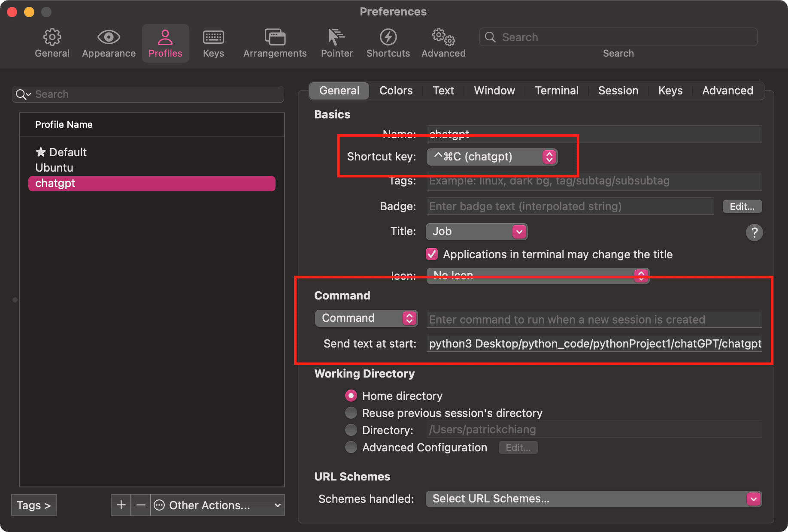Select the Profiles person icon
Image resolution: width=788 pixels, height=532 pixels.
click(165, 37)
